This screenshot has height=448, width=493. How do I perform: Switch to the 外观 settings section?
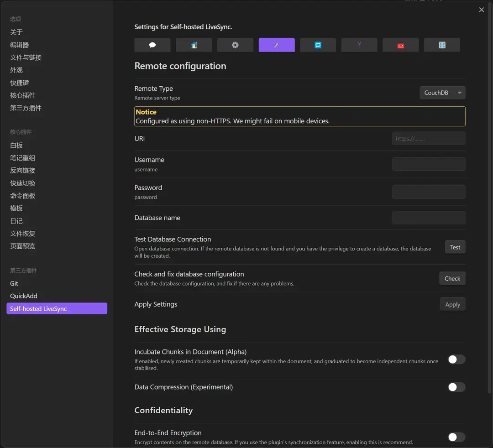(x=16, y=70)
